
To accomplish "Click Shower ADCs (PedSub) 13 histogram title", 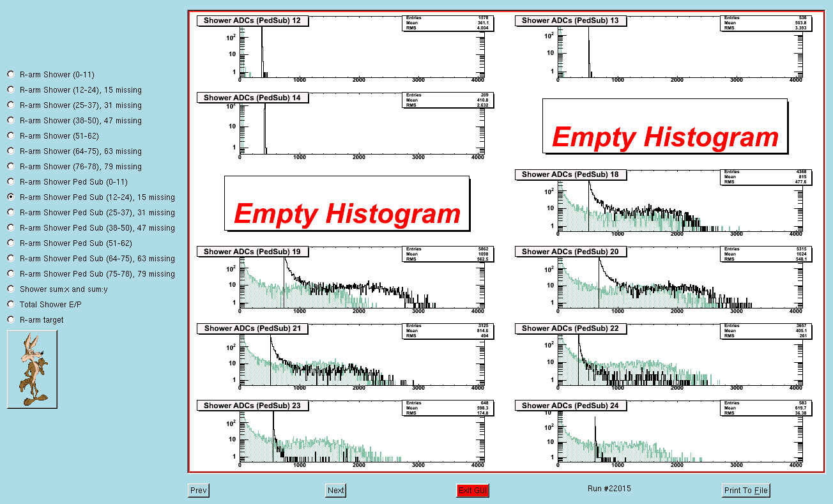I will (570, 20).
